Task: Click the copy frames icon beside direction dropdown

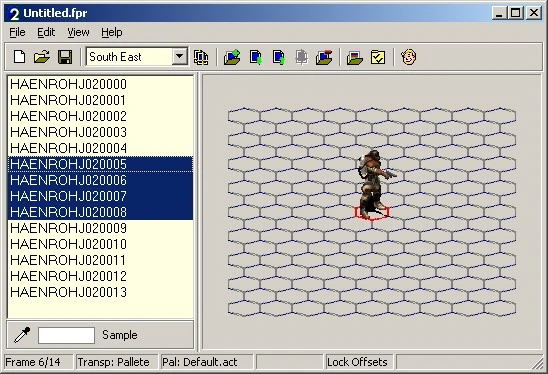Action: pyautogui.click(x=201, y=57)
